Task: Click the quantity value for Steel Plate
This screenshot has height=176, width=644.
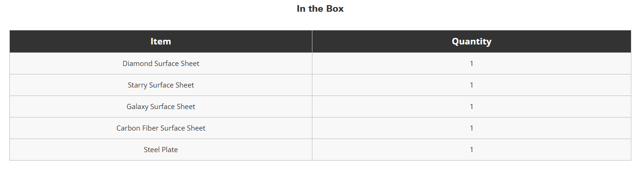Action: coord(471,150)
